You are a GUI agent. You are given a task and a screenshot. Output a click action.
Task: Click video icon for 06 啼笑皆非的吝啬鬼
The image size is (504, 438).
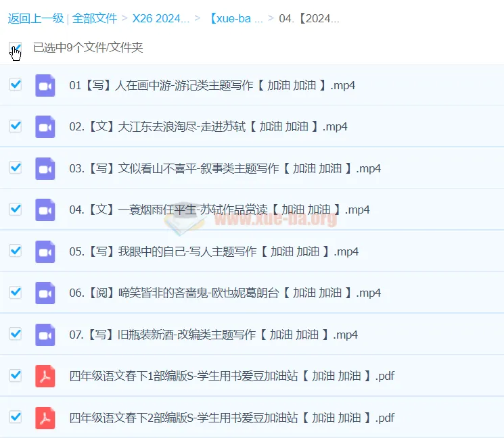(x=45, y=293)
